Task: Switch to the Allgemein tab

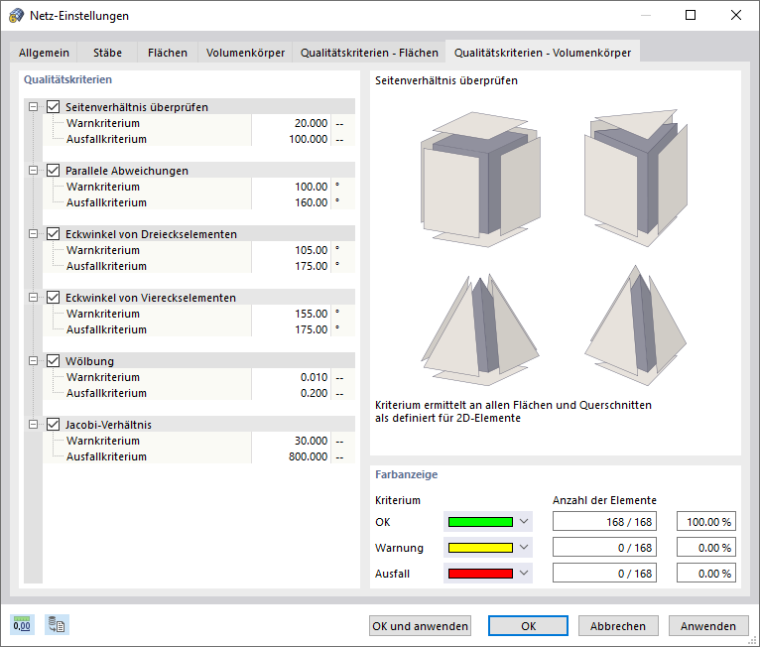Action: [44, 52]
